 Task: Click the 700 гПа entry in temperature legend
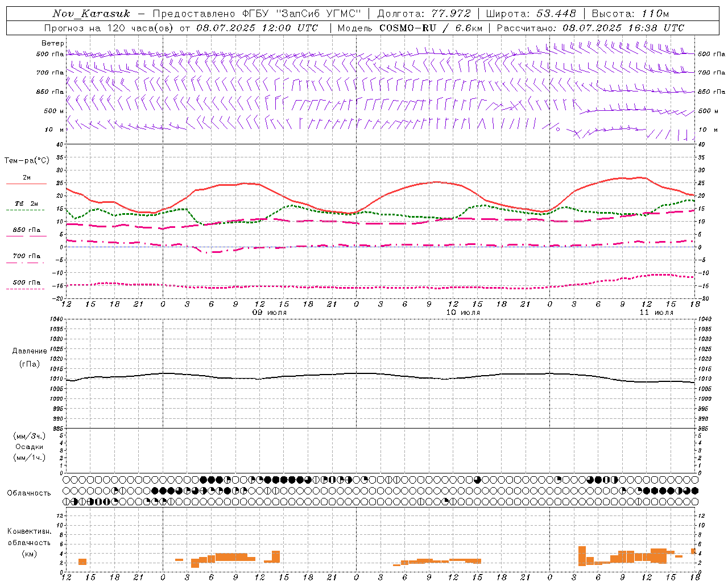[x=26, y=256]
